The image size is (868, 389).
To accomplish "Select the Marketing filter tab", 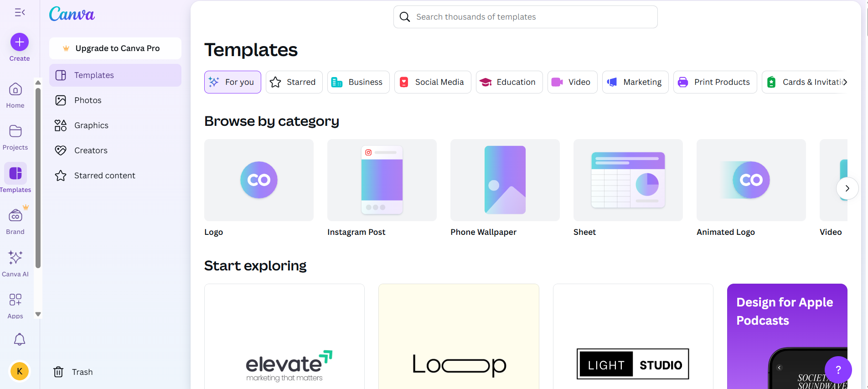I will pyautogui.click(x=635, y=82).
